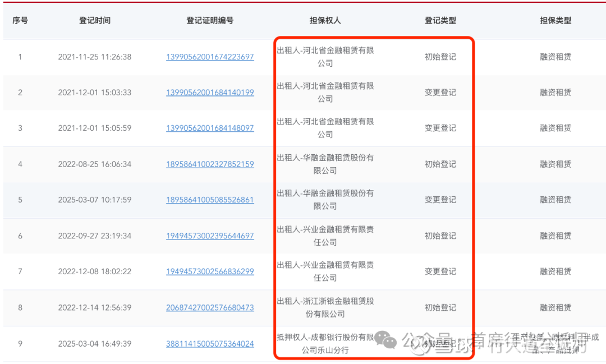Click 河北省金融租赁有限公司 in row 3
Image resolution: width=606 pixels, height=364 pixels.
(325, 128)
